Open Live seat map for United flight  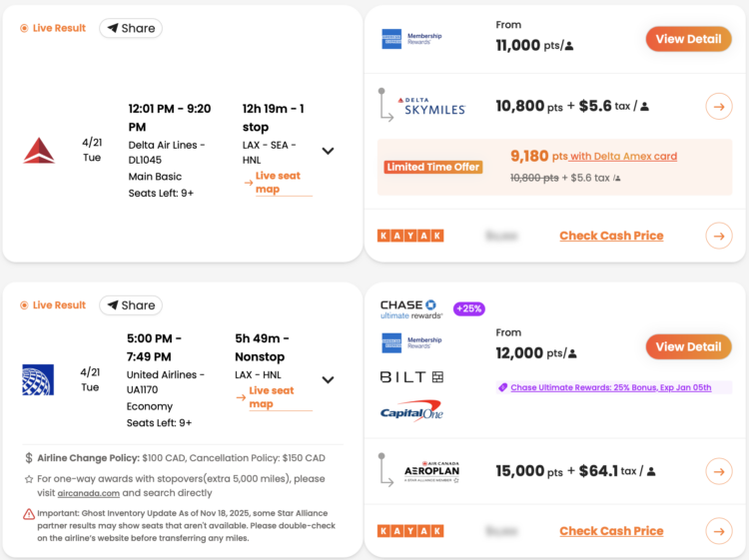click(272, 397)
